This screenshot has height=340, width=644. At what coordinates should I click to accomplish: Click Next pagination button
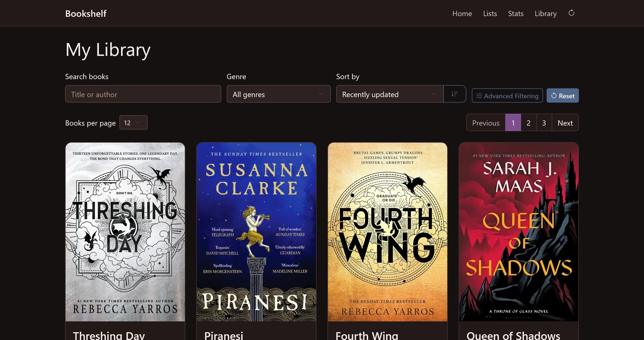coord(565,122)
